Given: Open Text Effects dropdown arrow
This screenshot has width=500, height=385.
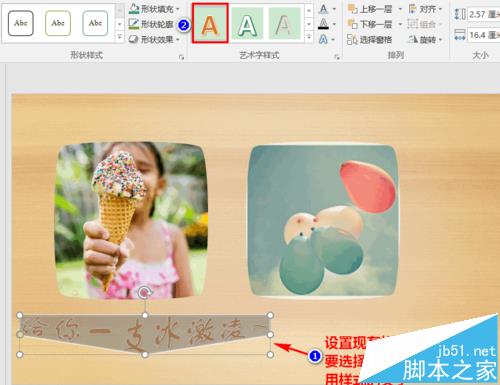Looking at the screenshot, I should point(334,40).
